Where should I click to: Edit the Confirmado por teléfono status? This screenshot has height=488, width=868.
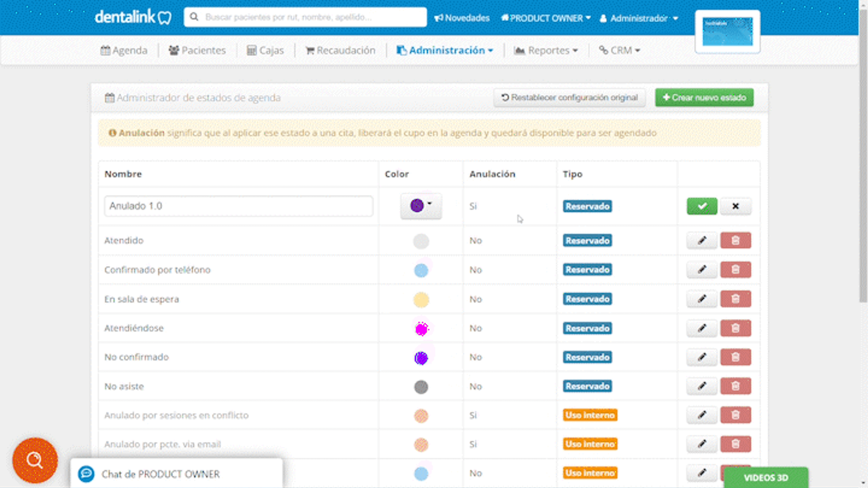click(702, 270)
